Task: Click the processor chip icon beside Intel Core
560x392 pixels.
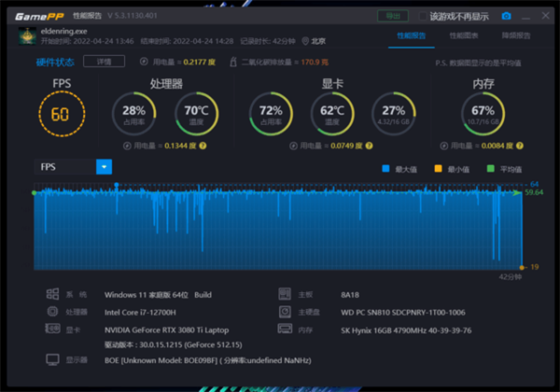Action: [52, 311]
